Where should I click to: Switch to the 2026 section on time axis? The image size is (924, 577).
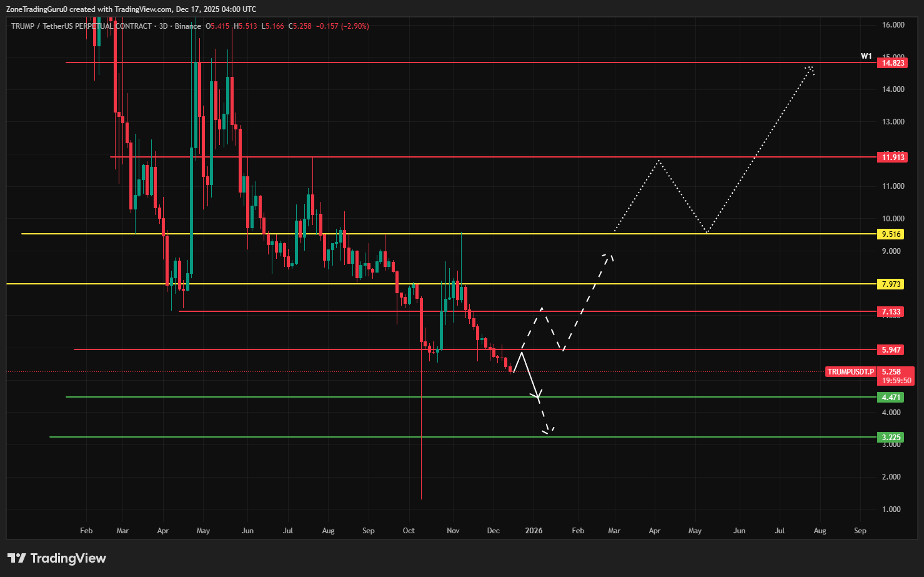click(x=534, y=530)
